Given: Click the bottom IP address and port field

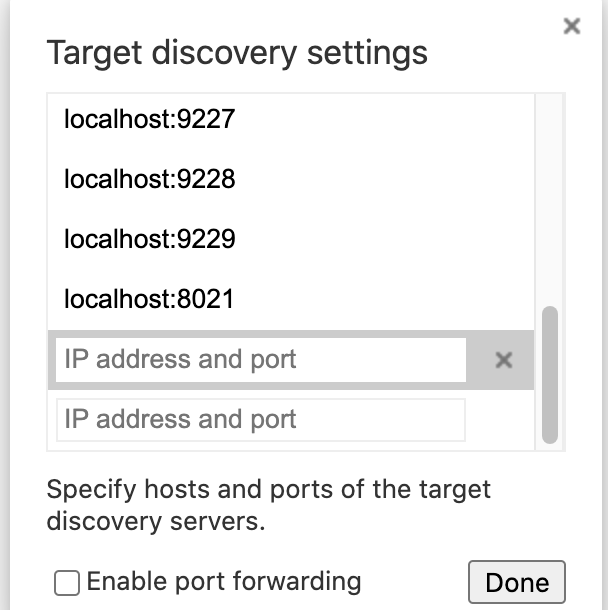Looking at the screenshot, I should [x=261, y=420].
